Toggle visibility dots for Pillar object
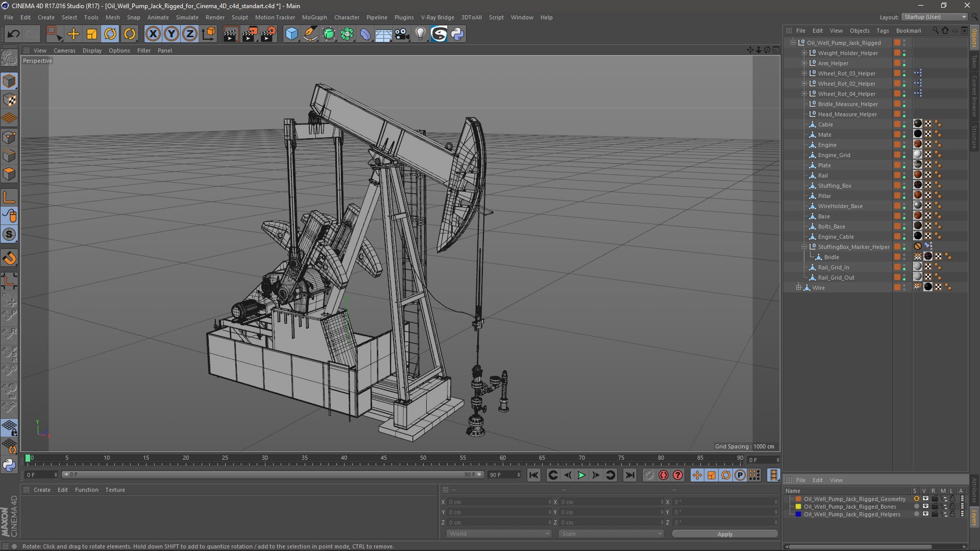The height and width of the screenshot is (551, 980). [904, 196]
